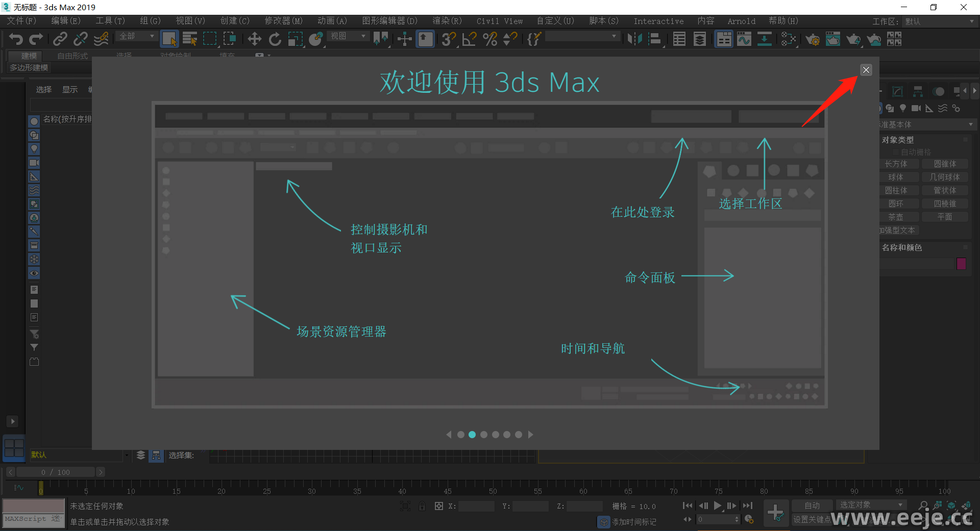The width and height of the screenshot is (980, 531).
Task: Toggle the 自动 auto key button
Action: [812, 505]
